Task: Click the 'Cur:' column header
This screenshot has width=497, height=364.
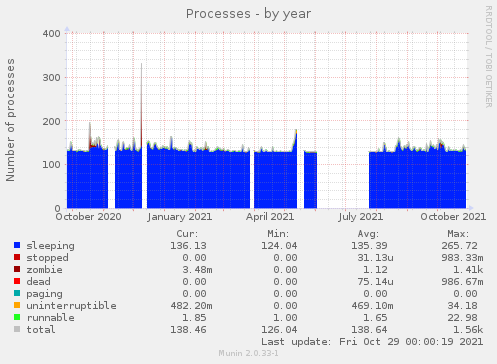Action: click(187, 234)
